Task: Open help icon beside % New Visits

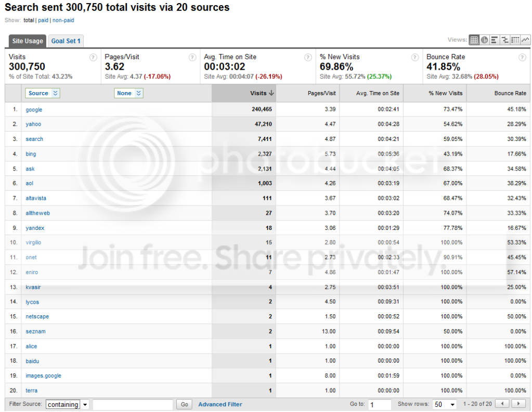Action: point(415,57)
